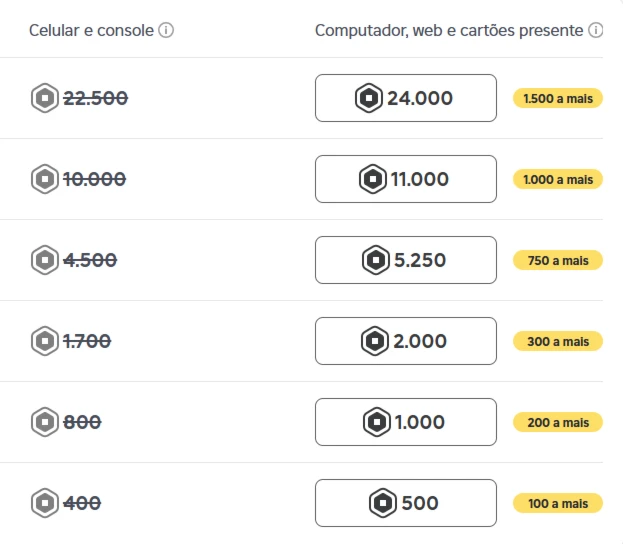Click the 200 a mais badge
623x544 pixels.
(x=558, y=422)
